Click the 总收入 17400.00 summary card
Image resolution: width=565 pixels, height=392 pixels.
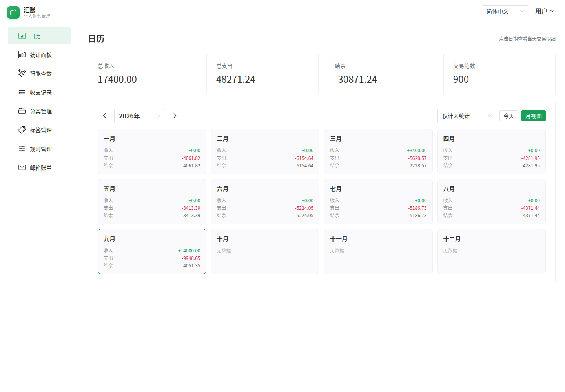point(144,74)
